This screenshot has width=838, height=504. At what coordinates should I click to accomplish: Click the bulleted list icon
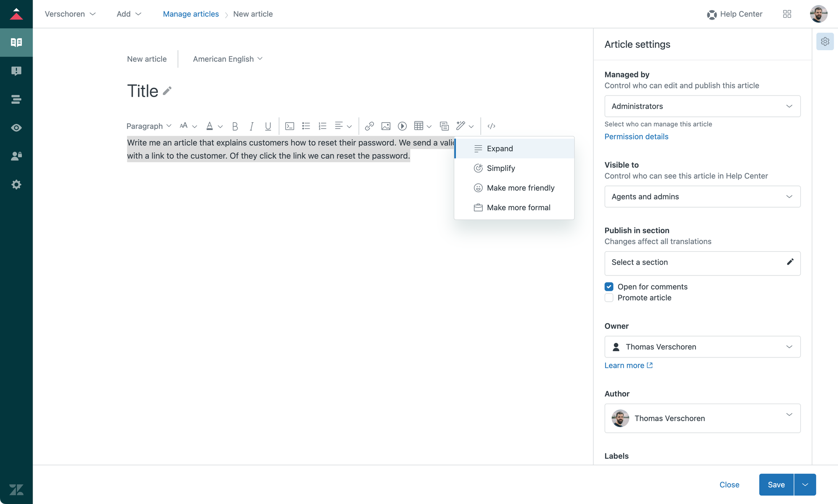[306, 126]
